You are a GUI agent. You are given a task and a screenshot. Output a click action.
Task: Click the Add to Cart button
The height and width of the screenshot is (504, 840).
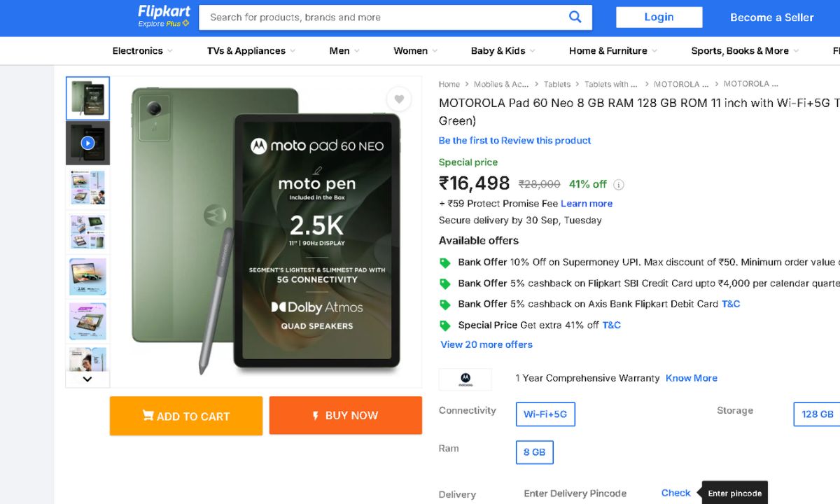click(186, 416)
